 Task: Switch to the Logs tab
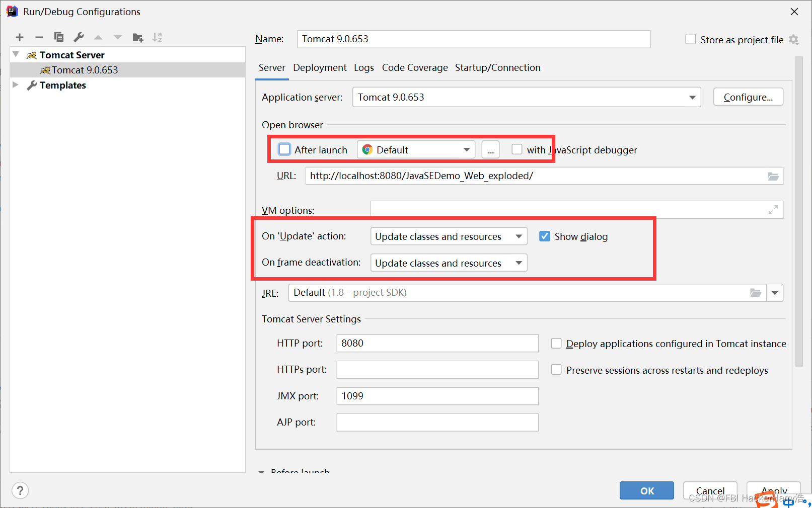363,68
